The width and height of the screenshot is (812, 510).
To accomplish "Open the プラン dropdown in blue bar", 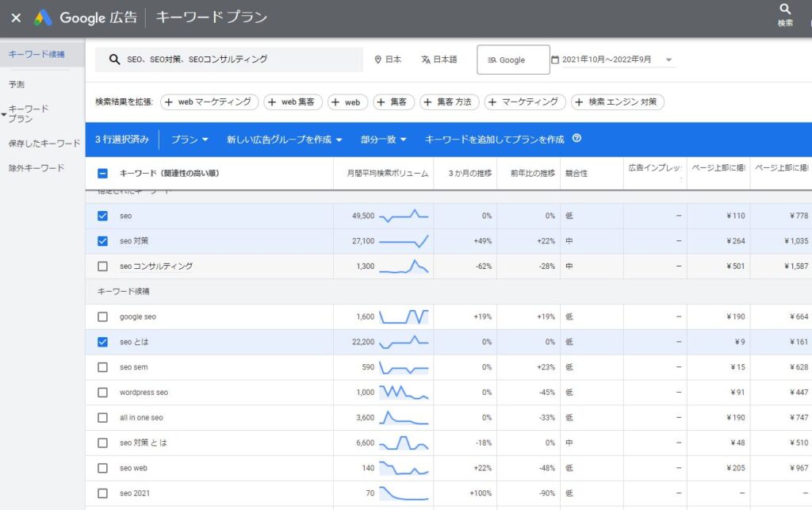I will tap(190, 140).
